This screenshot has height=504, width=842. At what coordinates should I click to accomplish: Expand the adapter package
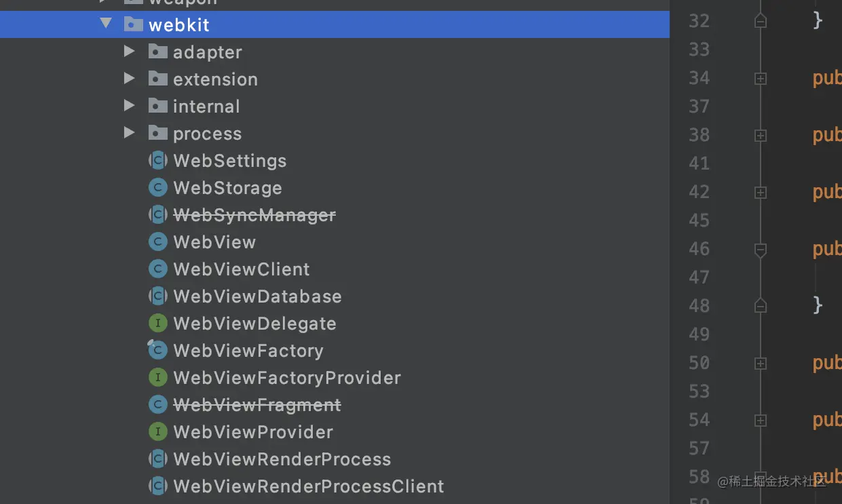[129, 52]
